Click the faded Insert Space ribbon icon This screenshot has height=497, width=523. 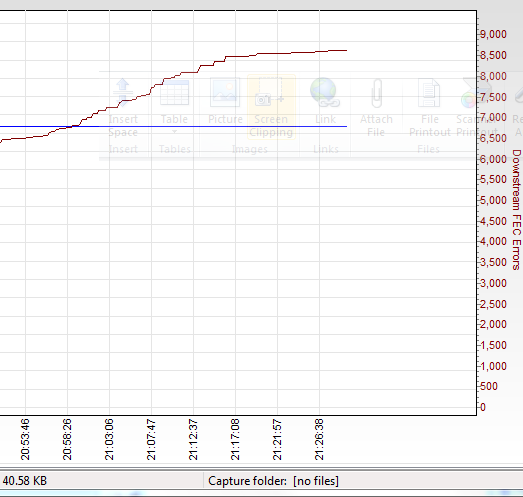point(123,92)
